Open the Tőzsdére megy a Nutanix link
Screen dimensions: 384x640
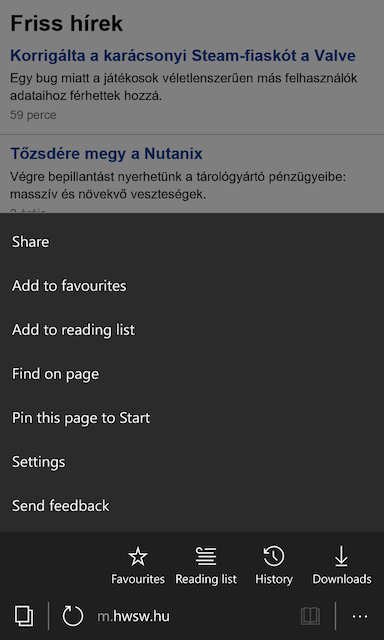point(106,154)
